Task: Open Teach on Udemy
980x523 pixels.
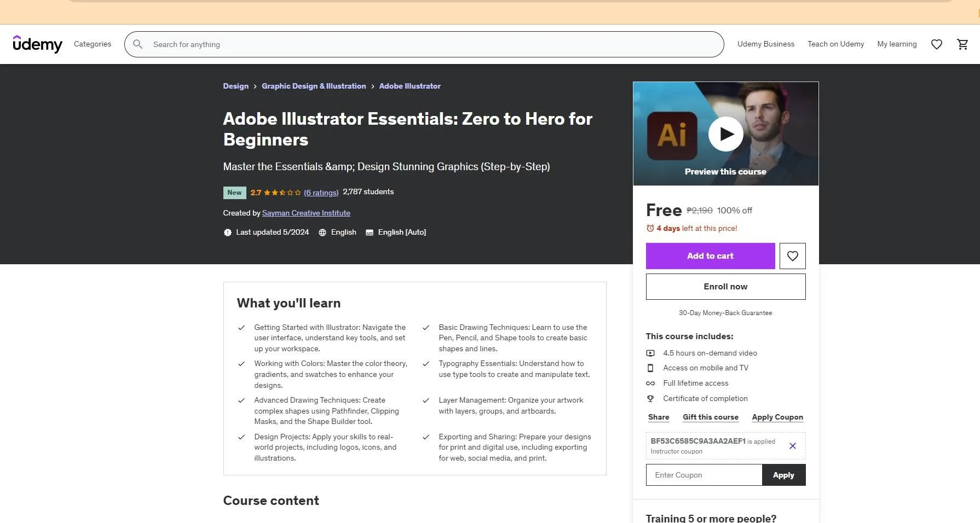Action: coord(835,44)
